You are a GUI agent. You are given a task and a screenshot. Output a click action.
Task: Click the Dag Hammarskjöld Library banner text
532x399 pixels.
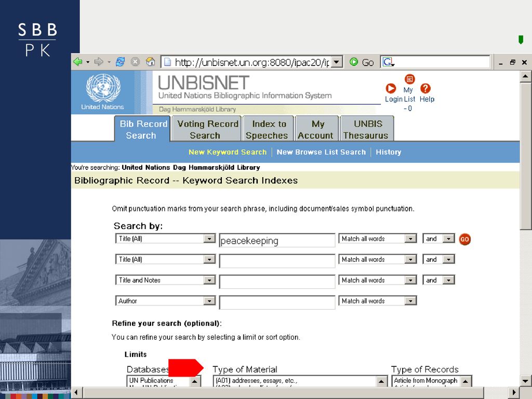(197, 109)
